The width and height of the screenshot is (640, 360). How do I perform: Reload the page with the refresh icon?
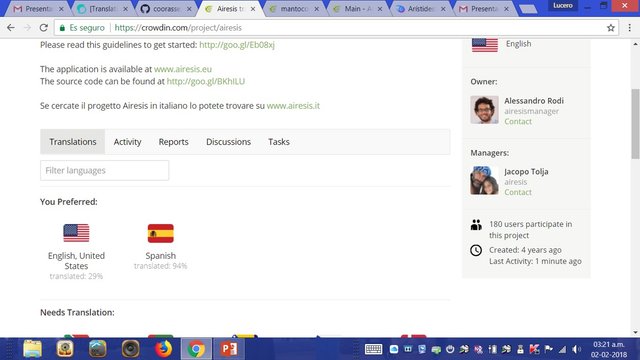point(44,28)
